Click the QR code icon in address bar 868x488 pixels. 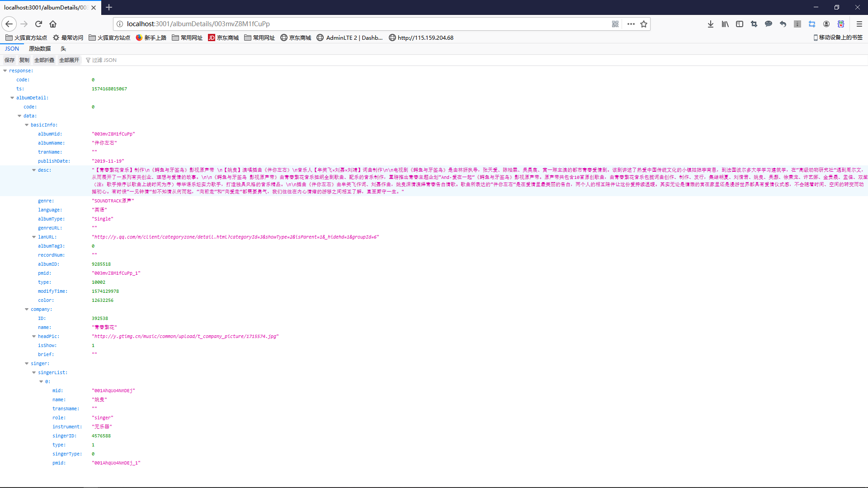(x=615, y=24)
